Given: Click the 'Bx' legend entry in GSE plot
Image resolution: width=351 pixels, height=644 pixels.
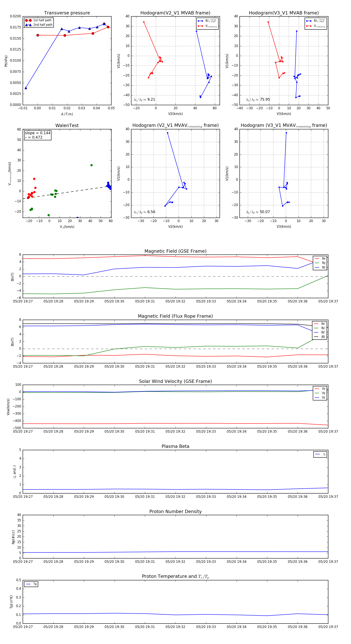Looking at the screenshot, I should click(320, 259).
